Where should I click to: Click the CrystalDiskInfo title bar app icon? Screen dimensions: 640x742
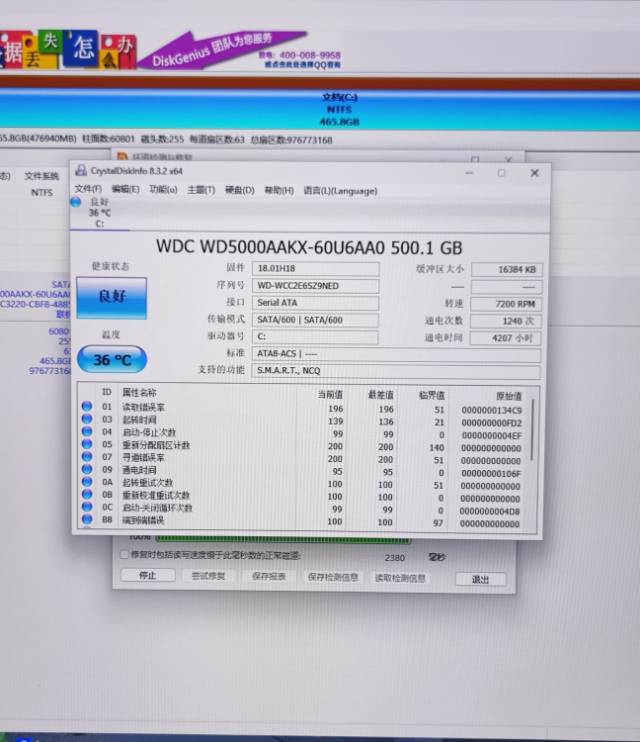(81, 171)
